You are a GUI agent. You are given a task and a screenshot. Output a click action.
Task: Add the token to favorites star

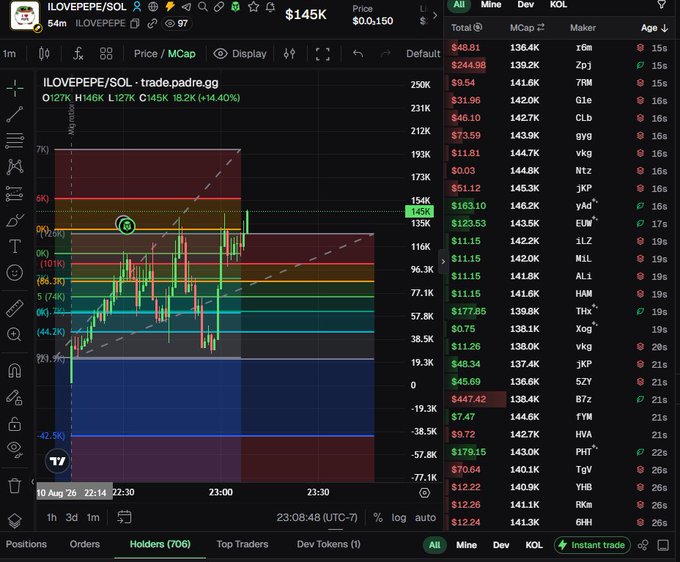[253, 7]
